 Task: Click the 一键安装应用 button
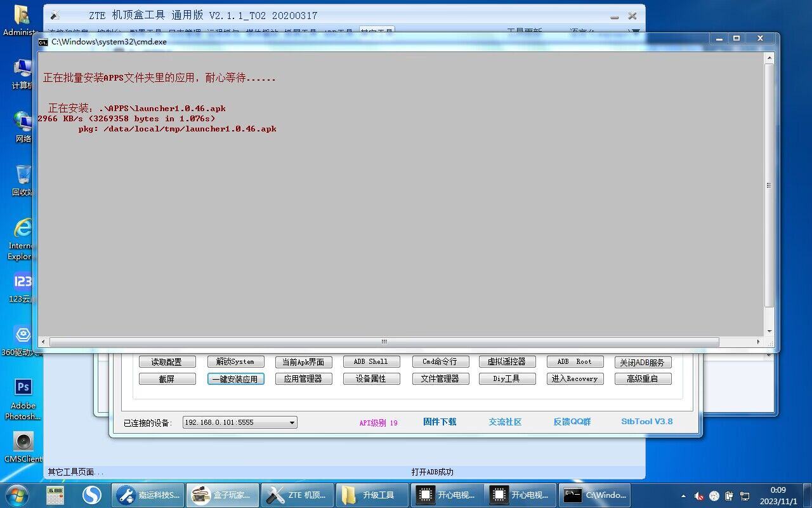(x=235, y=378)
